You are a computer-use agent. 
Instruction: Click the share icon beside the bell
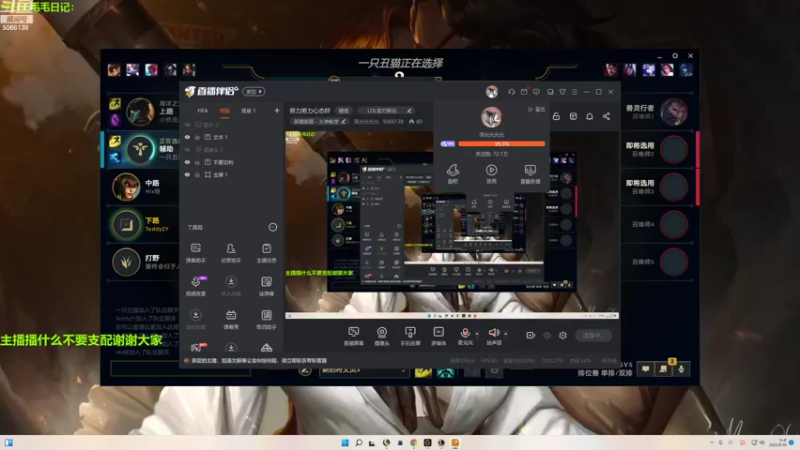pyautogui.click(x=606, y=116)
